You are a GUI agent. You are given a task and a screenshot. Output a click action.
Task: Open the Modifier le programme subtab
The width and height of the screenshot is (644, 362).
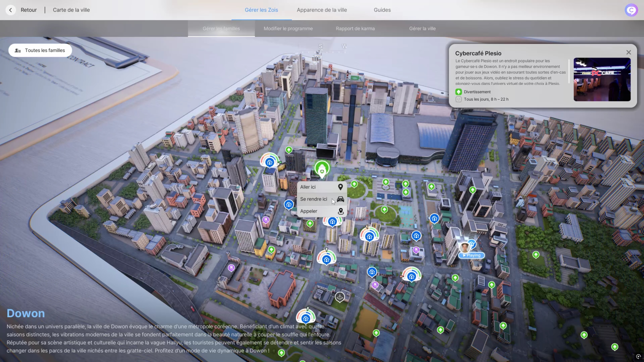tap(288, 29)
